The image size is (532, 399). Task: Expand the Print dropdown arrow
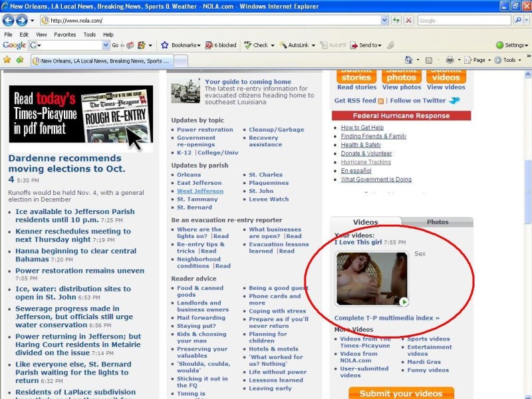(459, 60)
